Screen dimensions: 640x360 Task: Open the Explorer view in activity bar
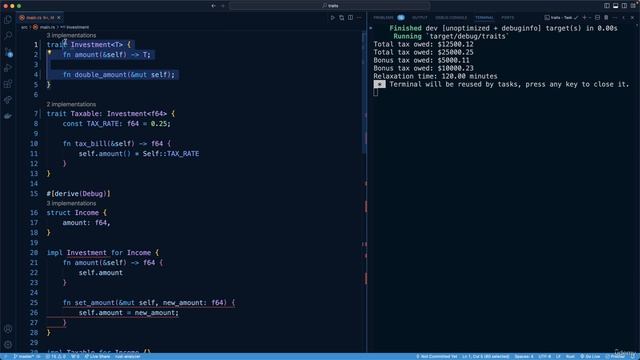(x=8, y=20)
